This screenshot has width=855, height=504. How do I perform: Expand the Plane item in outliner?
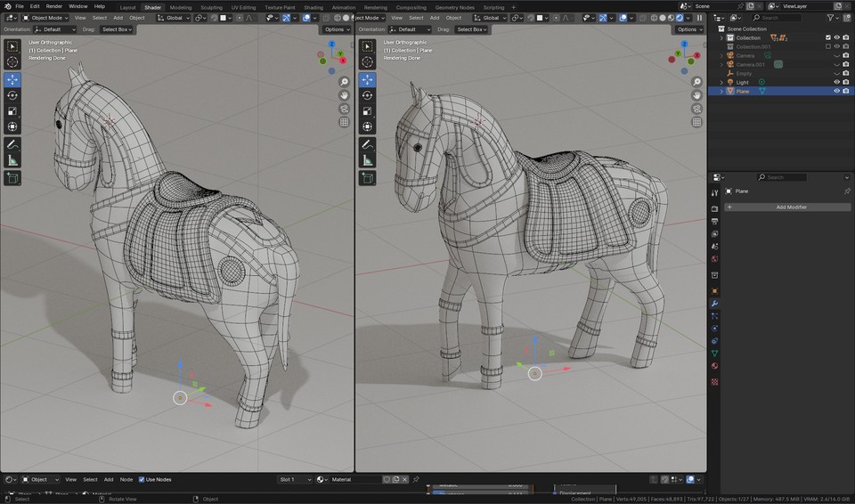(721, 91)
